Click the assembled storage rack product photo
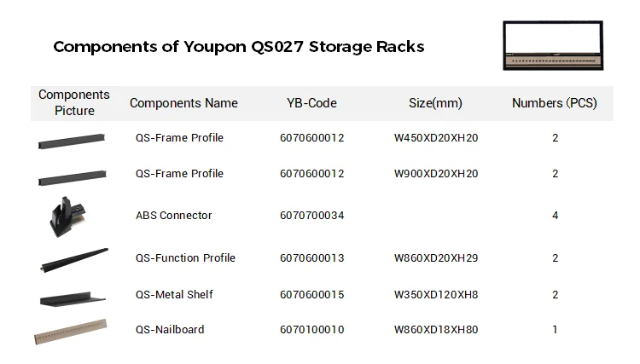 pos(554,46)
